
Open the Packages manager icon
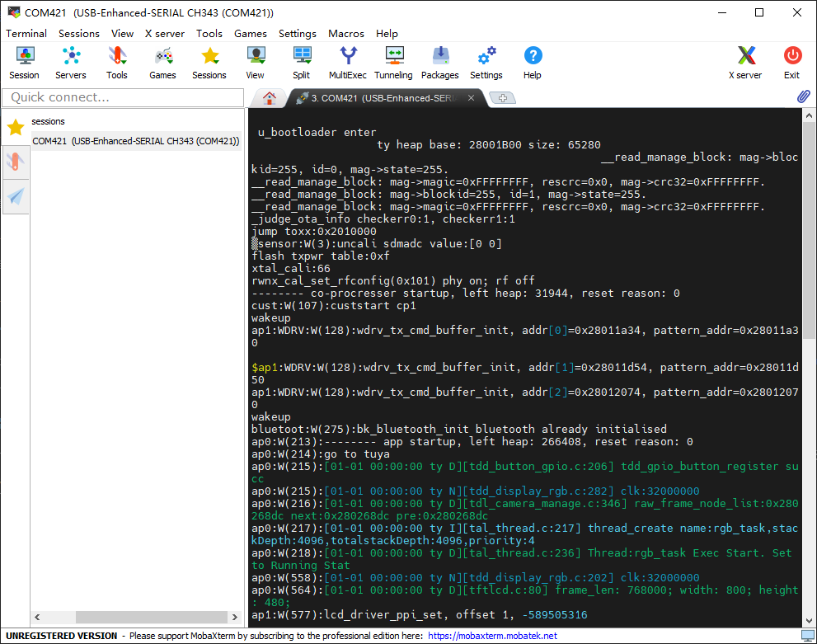[440, 63]
